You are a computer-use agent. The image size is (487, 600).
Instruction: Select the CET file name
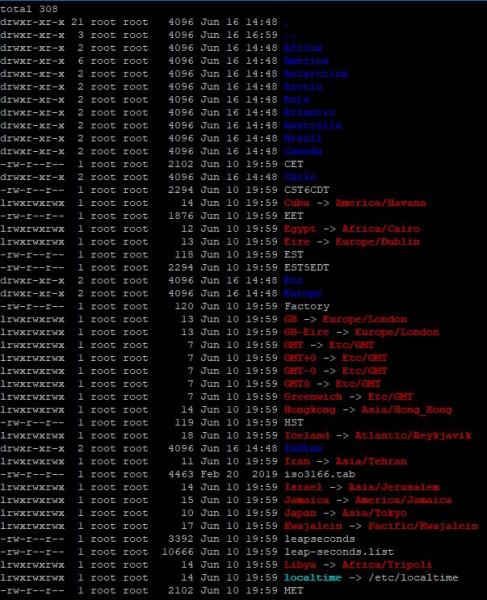(x=293, y=164)
